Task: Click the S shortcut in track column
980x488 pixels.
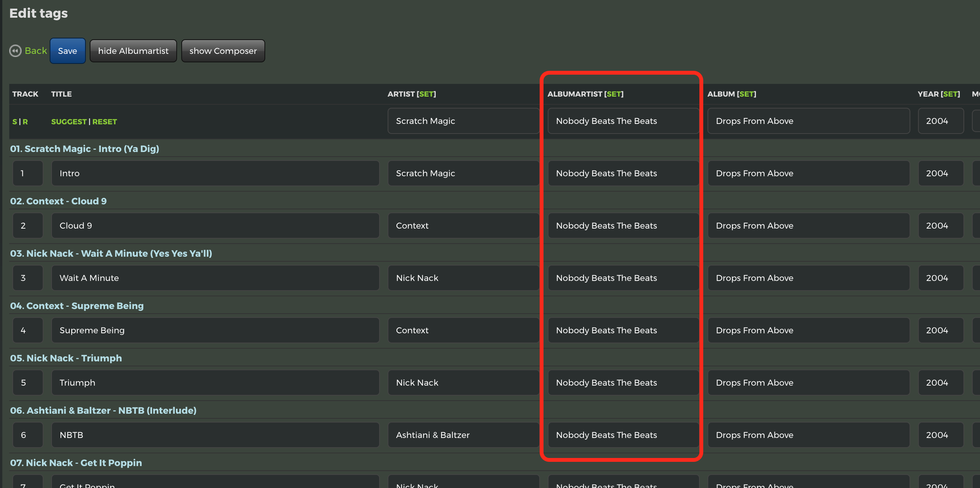Action: (15, 122)
